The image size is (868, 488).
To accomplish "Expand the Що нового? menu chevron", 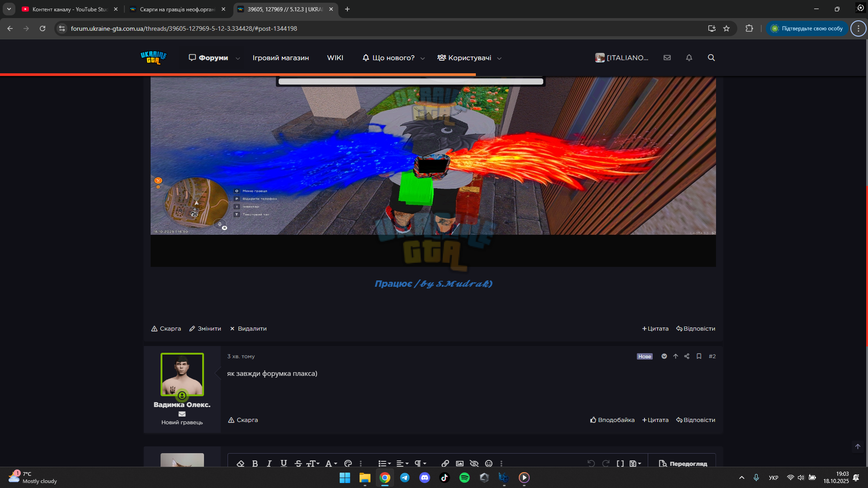I will [x=423, y=58].
